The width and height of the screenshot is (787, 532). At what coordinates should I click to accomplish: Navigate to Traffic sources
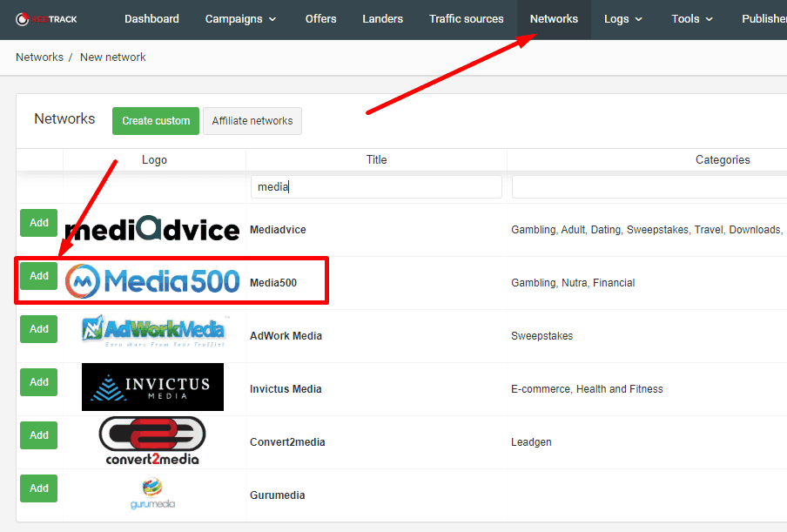467,19
